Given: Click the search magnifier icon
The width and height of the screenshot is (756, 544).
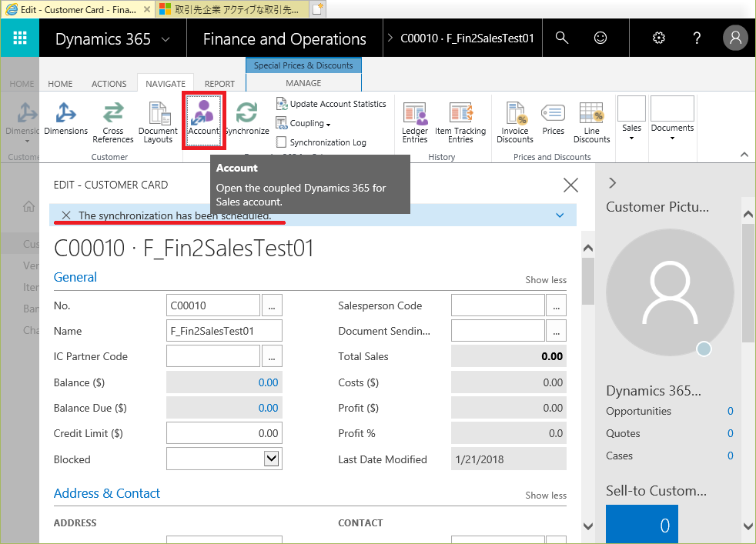Looking at the screenshot, I should 562,38.
